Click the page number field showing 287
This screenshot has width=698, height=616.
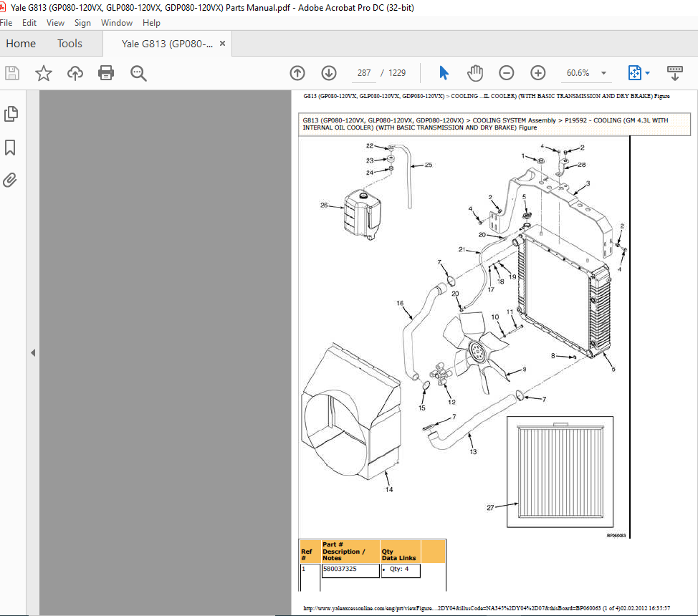(364, 73)
